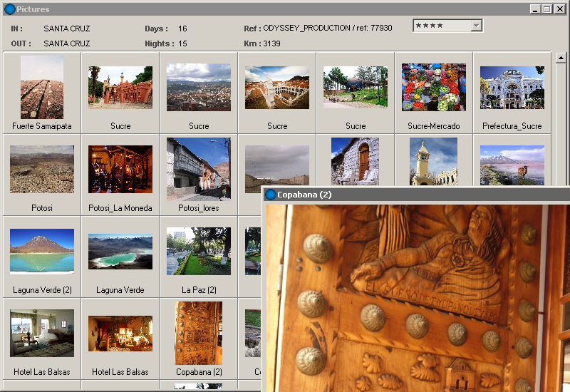The image size is (570, 392).
Task: Click the enlarged Copabana carved door image
Action: click(417, 296)
